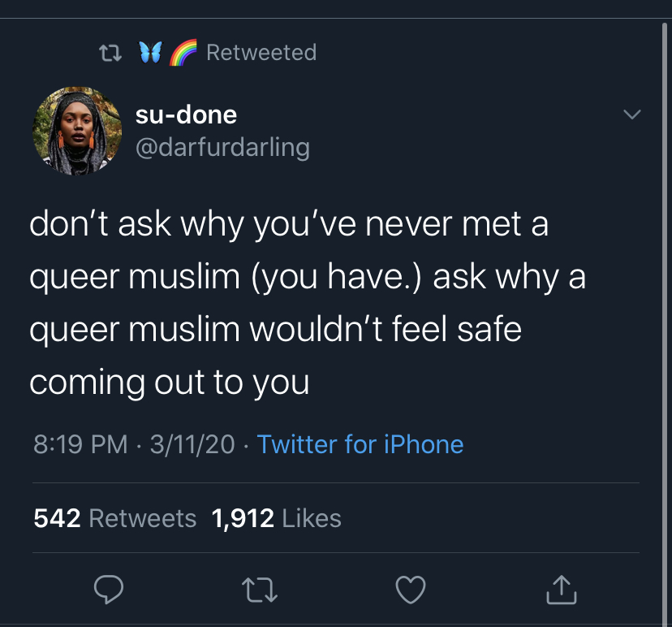Like the tweet with the heart icon
This screenshot has width=672, height=627.
410,590
